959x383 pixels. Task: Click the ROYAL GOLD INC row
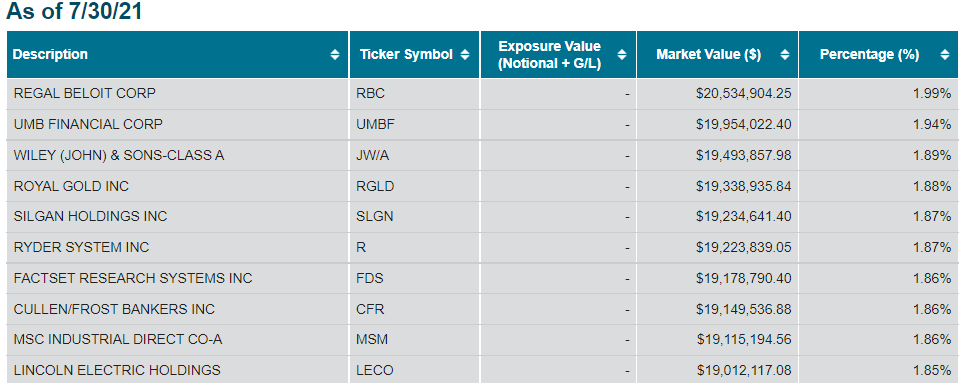click(483, 186)
